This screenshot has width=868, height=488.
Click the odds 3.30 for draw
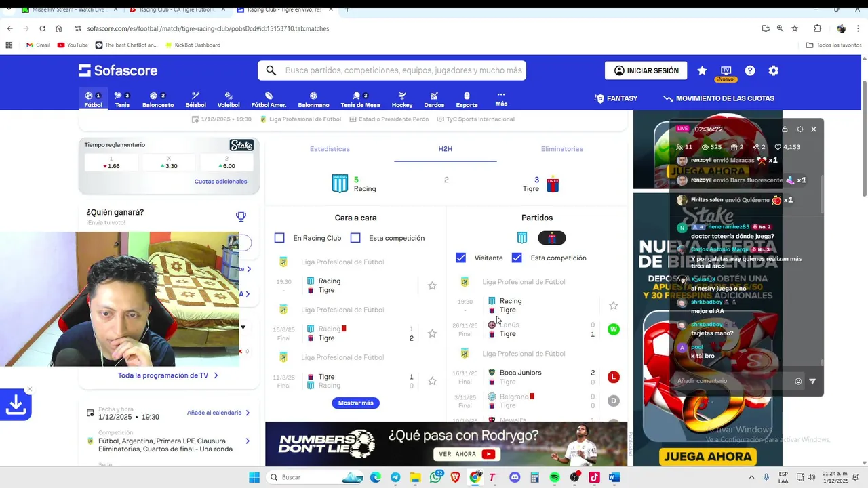[169, 163]
